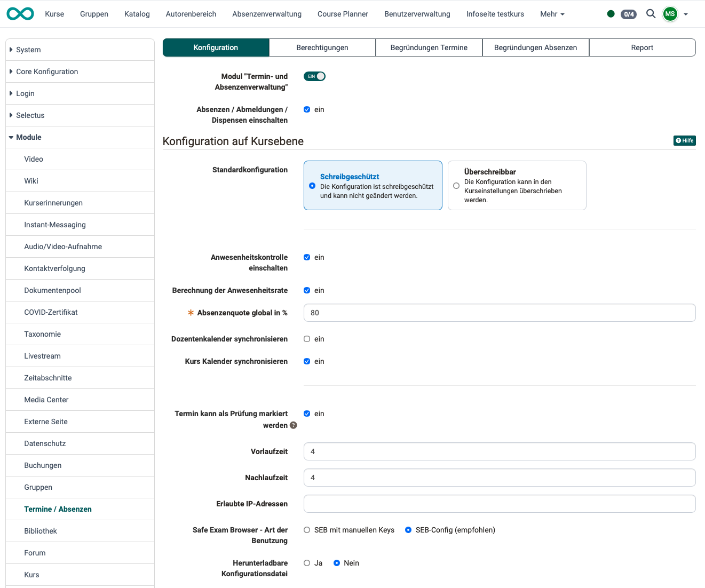Uncheck Anwesenheitskontrolle einschalten
Viewport: 705px width, 588px height.
pyautogui.click(x=307, y=257)
